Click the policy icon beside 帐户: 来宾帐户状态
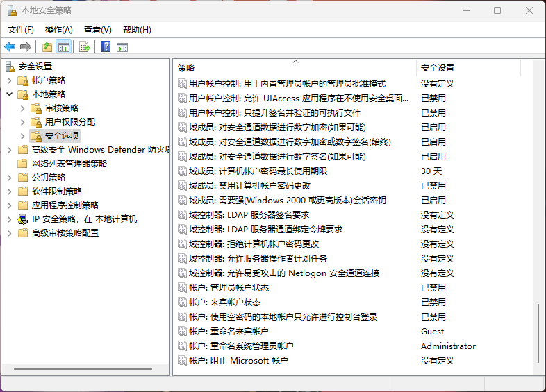Image resolution: width=546 pixels, height=392 pixels. [182, 302]
